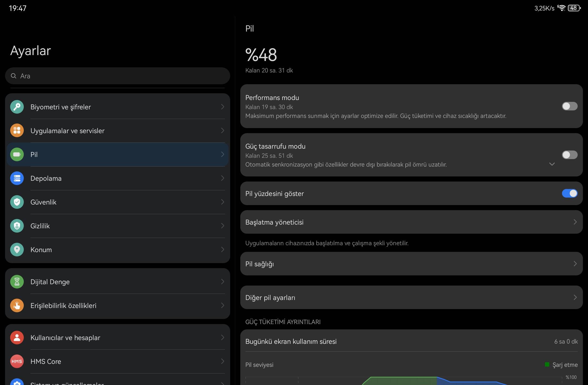Open Pil sağlığı via its arrow
The image size is (588, 385).
point(575,264)
